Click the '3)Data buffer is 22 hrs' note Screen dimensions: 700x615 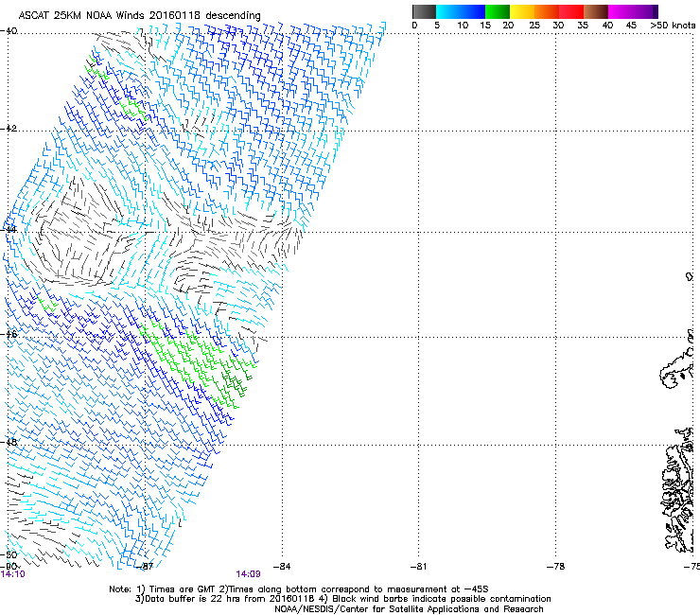tap(225, 599)
